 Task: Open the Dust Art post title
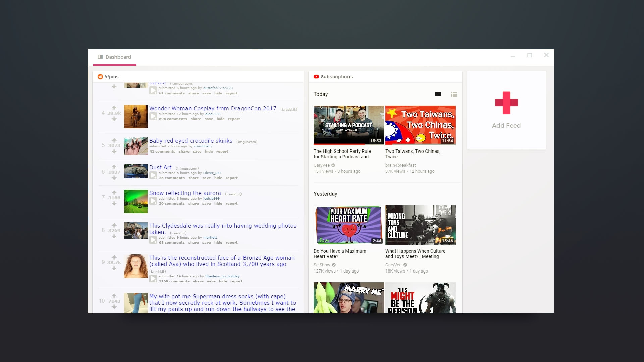(160, 167)
